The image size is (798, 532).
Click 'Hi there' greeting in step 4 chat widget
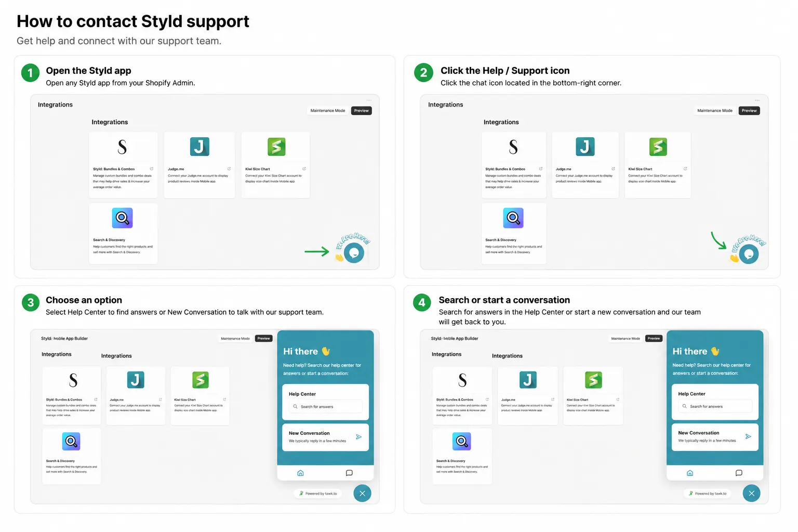696,352
